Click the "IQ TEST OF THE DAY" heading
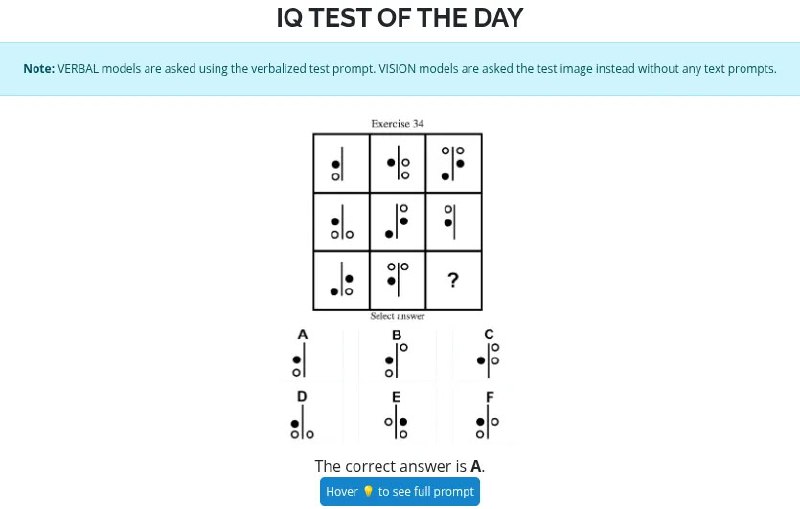 [x=400, y=18]
